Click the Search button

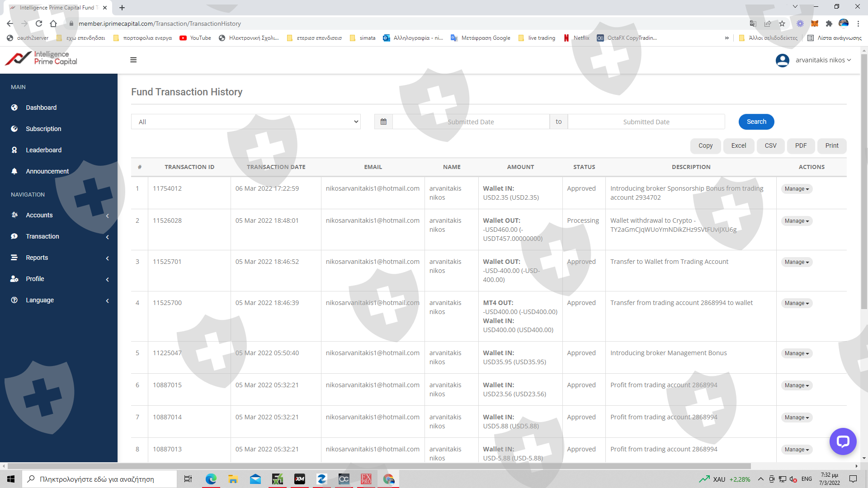click(756, 122)
